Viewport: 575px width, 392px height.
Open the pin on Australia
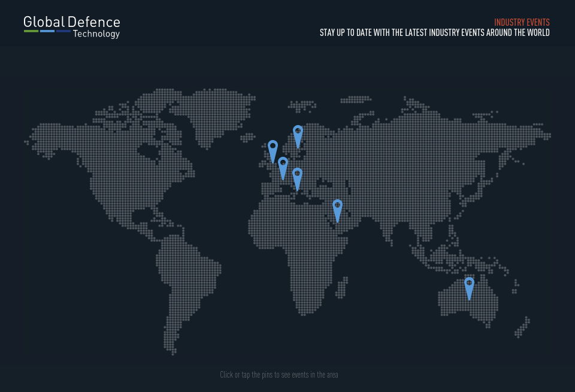pyautogui.click(x=469, y=285)
